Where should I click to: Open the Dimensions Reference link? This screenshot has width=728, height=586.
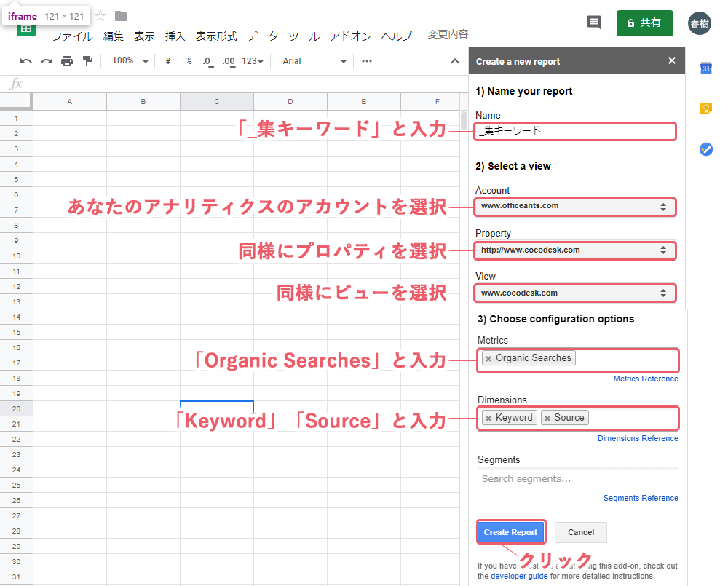(638, 438)
